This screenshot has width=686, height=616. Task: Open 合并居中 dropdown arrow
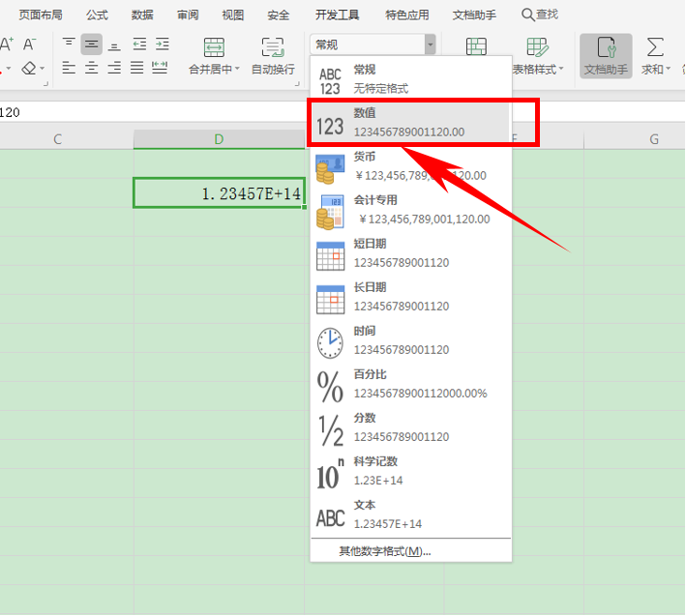pos(238,69)
